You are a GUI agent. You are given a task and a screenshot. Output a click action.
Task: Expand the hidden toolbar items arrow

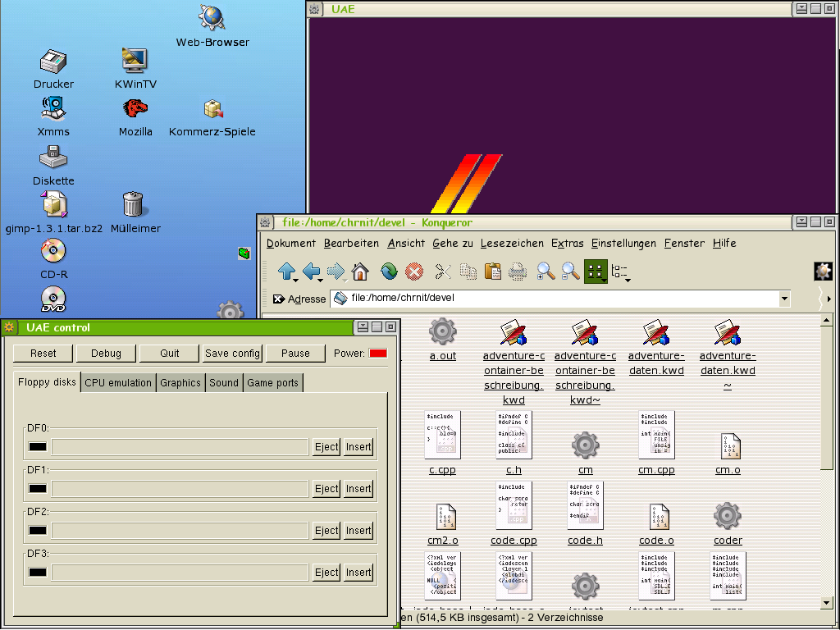tap(829, 299)
